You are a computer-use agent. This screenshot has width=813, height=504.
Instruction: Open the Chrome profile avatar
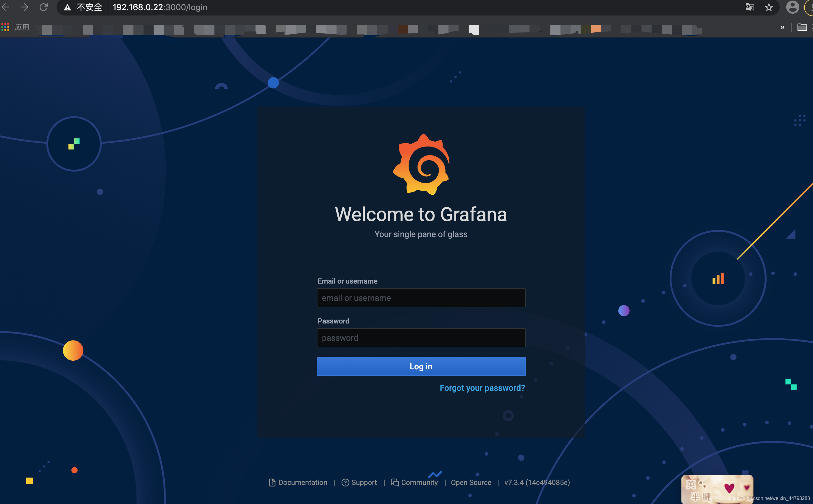[x=792, y=7]
